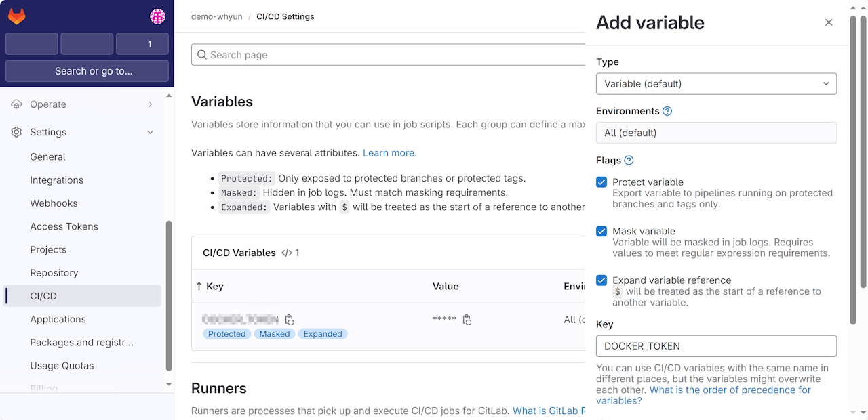Click the Environments help icon

point(667,111)
